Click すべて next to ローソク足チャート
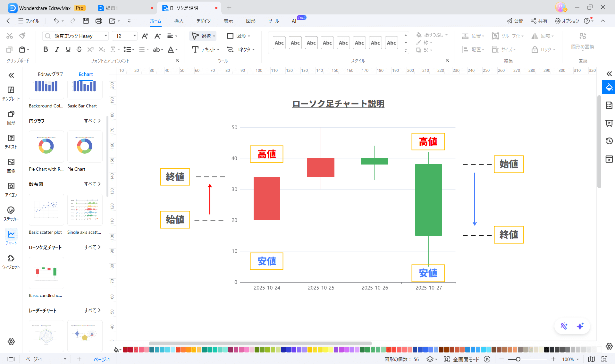Viewport: 615px width, 364px height. pyautogui.click(x=92, y=247)
